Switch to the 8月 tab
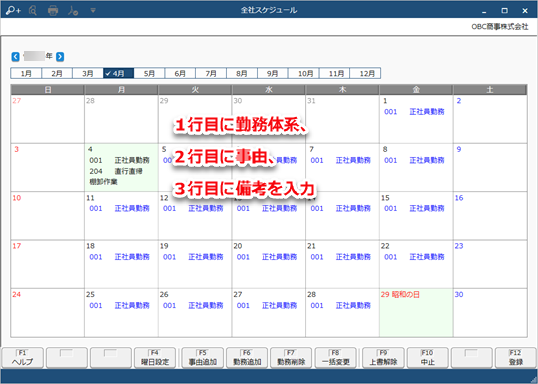 pos(242,73)
